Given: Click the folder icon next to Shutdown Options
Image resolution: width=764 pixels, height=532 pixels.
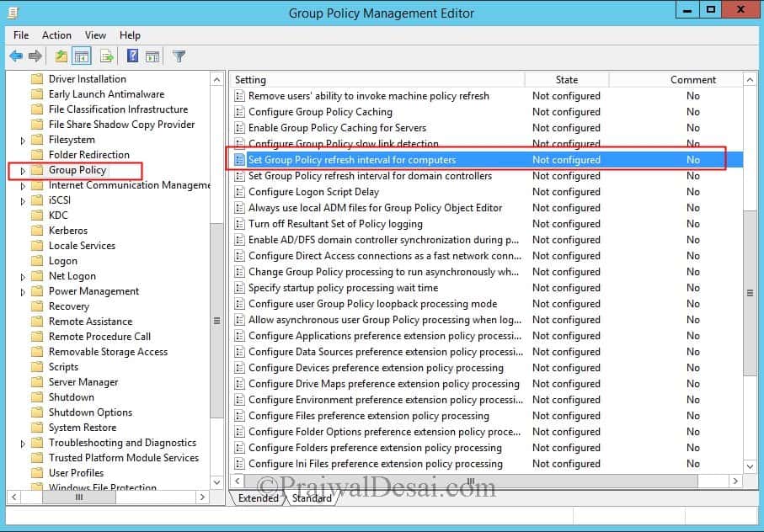Looking at the screenshot, I should tap(37, 412).
